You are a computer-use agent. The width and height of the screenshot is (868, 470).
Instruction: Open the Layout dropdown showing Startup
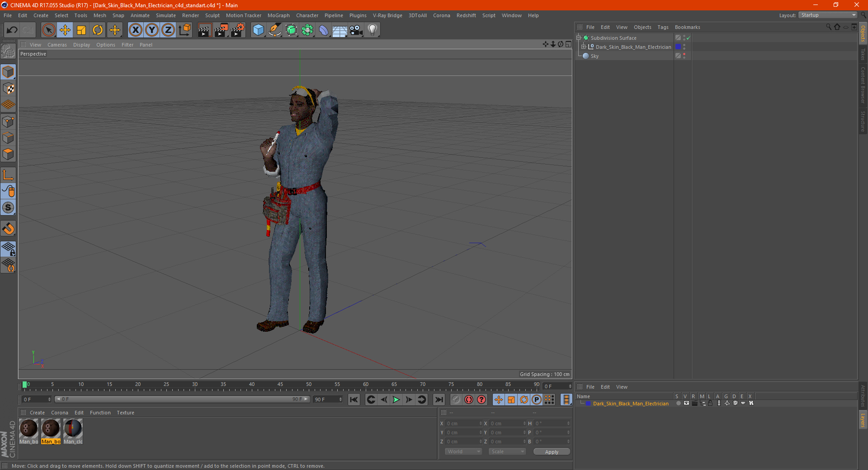pos(828,15)
